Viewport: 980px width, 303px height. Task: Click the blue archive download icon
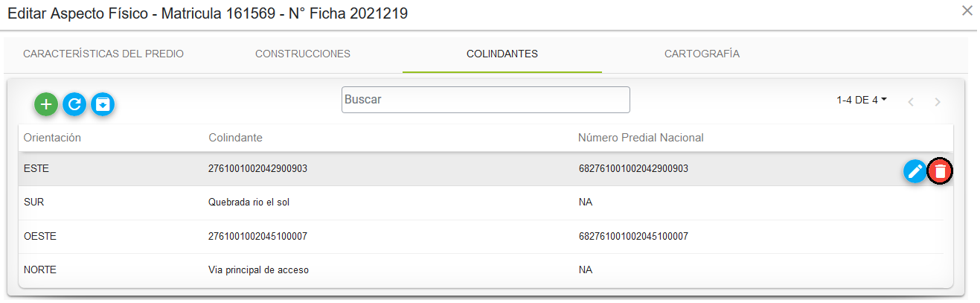click(103, 104)
